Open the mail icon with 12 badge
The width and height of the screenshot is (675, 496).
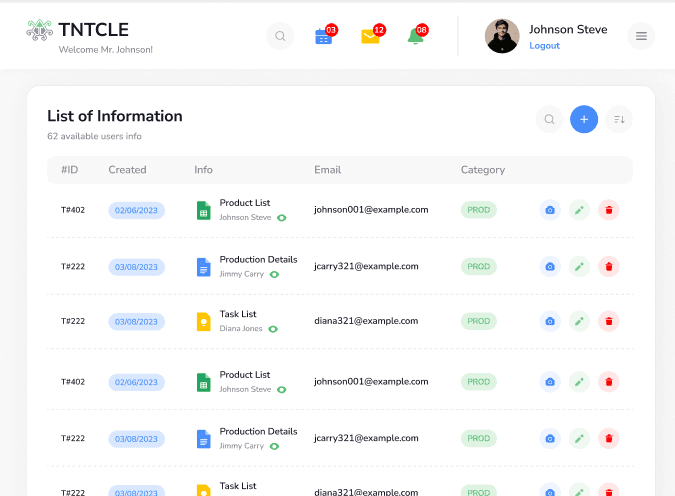(370, 36)
